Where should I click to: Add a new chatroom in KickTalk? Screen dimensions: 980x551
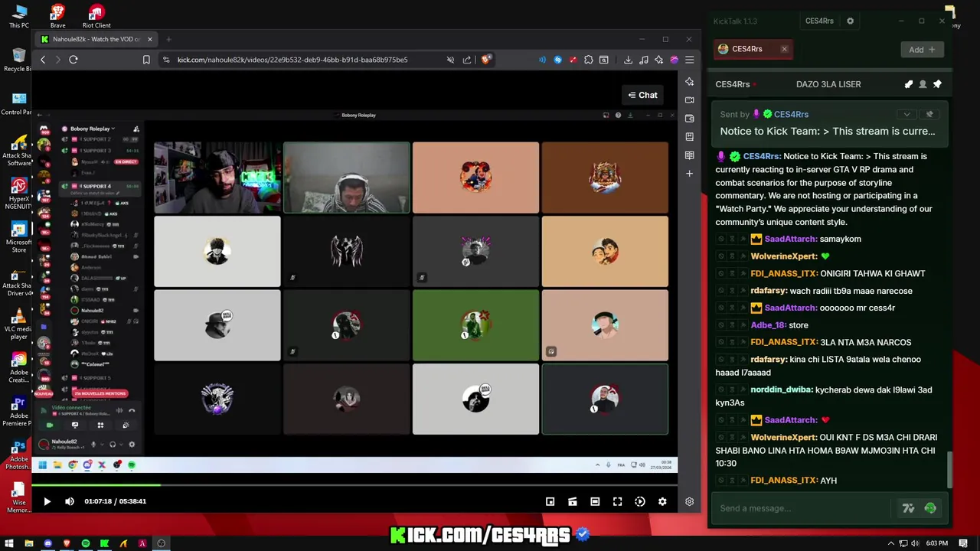922,50
